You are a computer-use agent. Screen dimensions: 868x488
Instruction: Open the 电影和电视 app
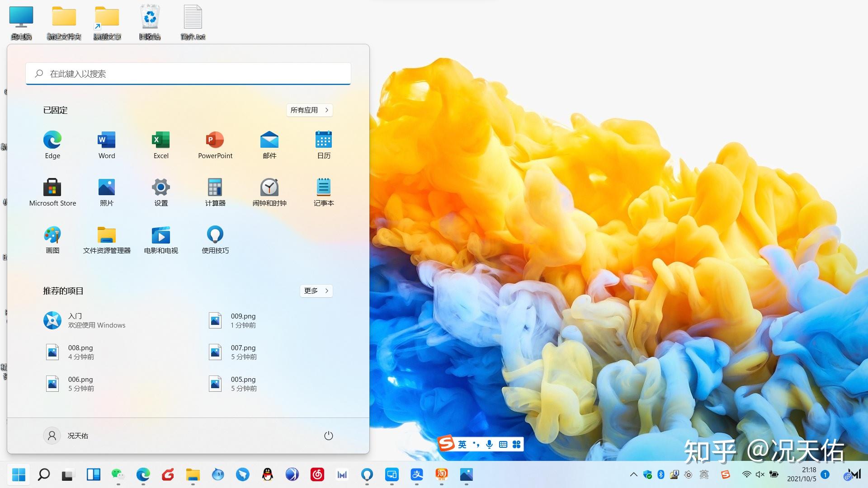[x=161, y=240]
